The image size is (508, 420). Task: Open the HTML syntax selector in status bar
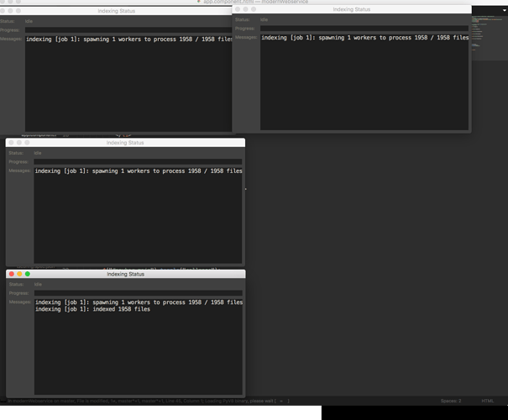(x=489, y=402)
